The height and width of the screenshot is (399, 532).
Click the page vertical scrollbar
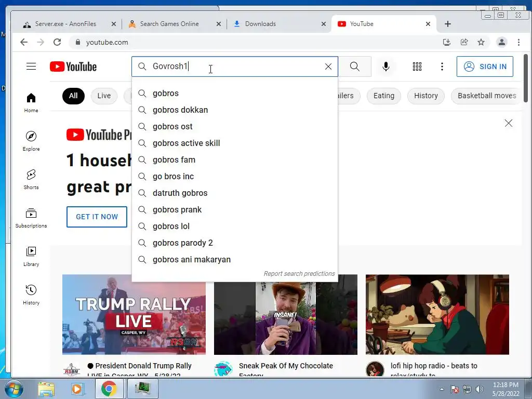pos(526,78)
